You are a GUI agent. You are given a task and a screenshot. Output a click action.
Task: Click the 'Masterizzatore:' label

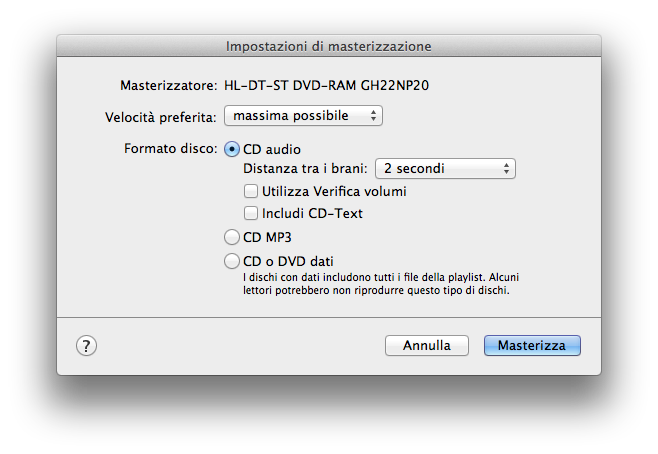click(168, 84)
